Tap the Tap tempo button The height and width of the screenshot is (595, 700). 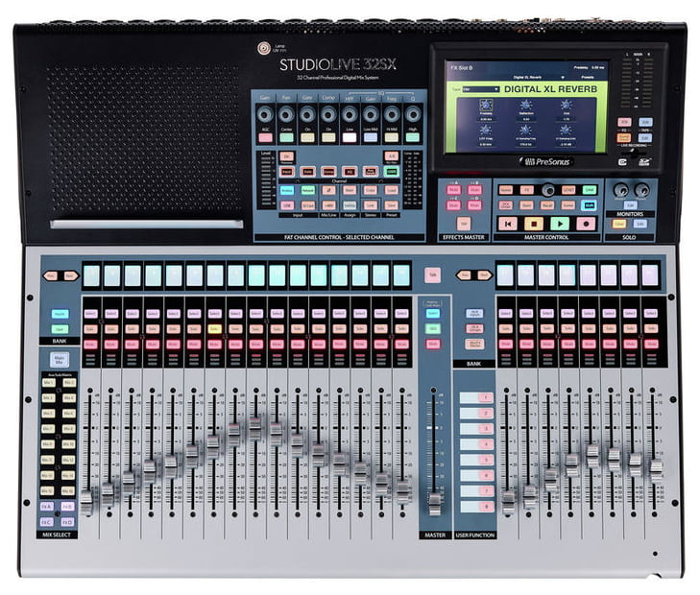click(x=464, y=224)
